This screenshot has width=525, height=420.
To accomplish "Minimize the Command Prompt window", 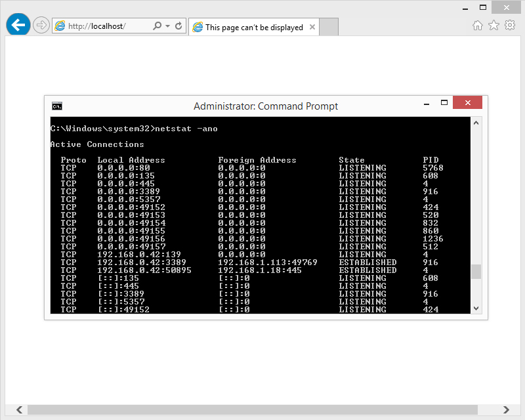I will coord(426,104).
